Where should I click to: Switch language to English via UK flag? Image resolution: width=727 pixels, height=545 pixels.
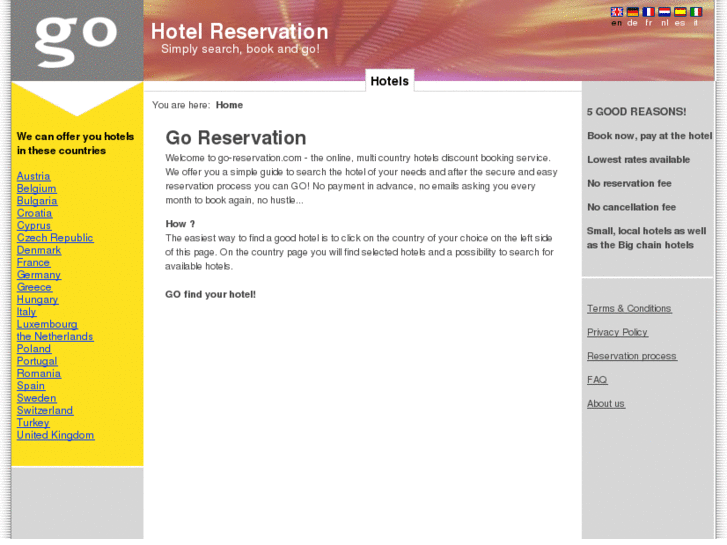coord(617,12)
